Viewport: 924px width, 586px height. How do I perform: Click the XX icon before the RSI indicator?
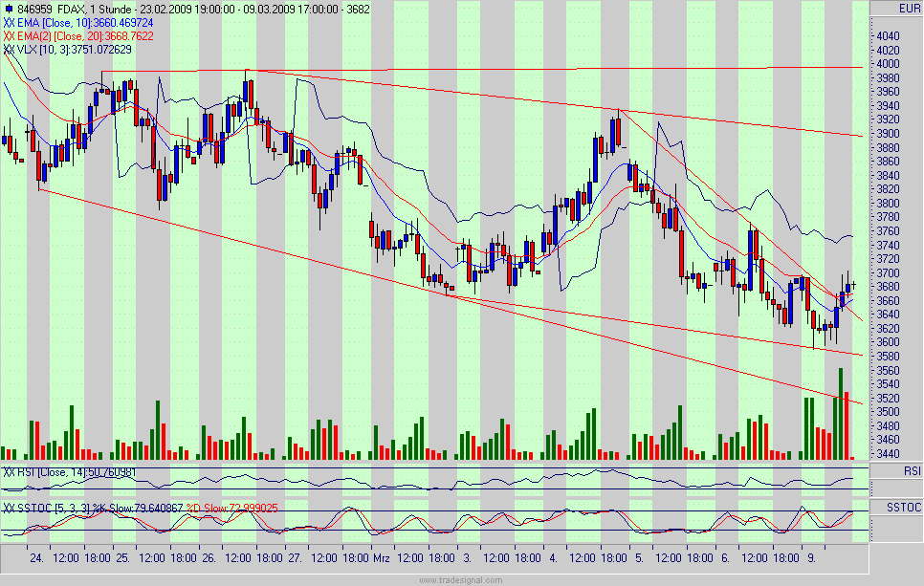[9, 471]
